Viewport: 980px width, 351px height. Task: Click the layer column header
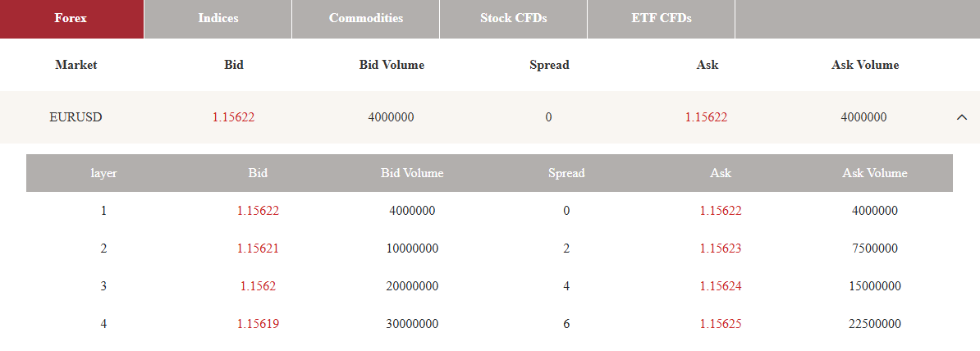pyautogui.click(x=103, y=173)
